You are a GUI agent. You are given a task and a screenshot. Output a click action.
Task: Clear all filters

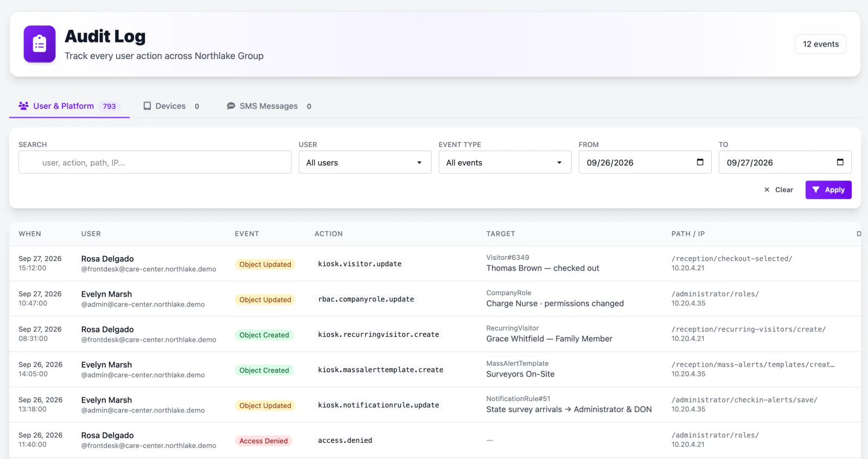coord(778,190)
